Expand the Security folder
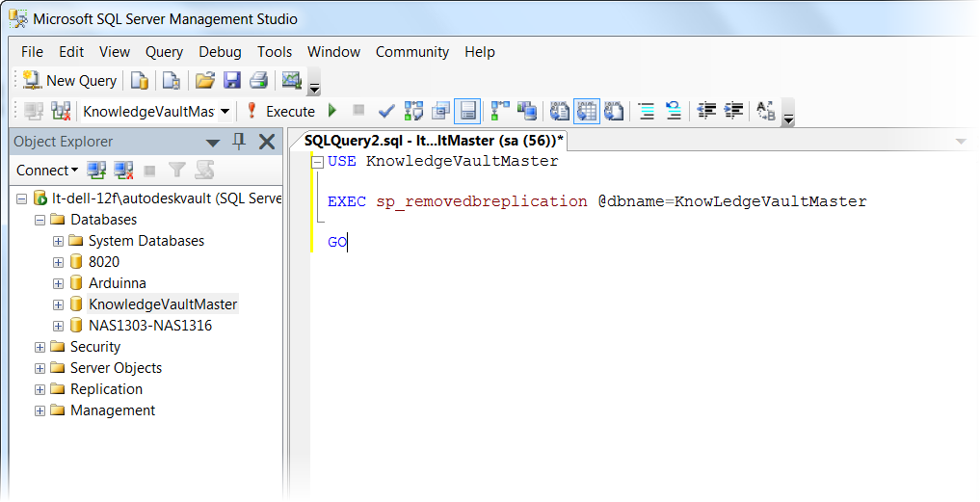Screen dimensions: 980x502 pyautogui.click(x=40, y=348)
